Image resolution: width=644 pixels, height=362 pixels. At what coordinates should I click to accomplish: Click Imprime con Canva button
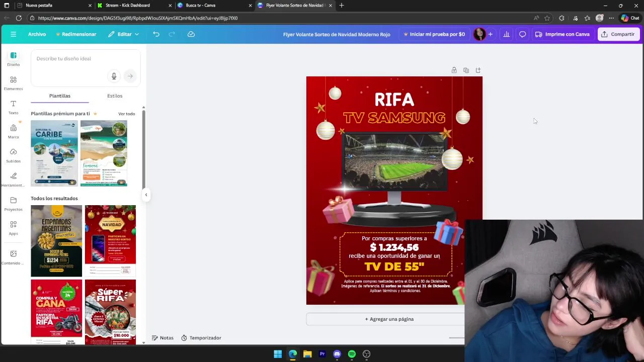pyautogui.click(x=562, y=34)
